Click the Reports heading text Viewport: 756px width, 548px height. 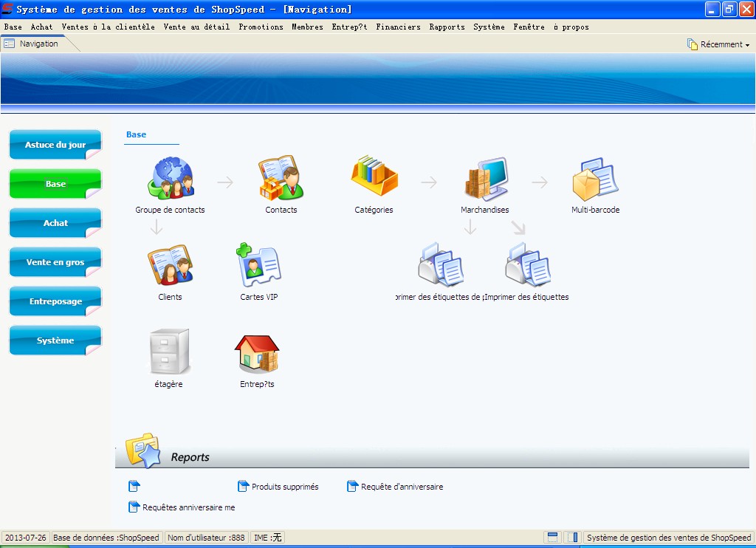[190, 457]
